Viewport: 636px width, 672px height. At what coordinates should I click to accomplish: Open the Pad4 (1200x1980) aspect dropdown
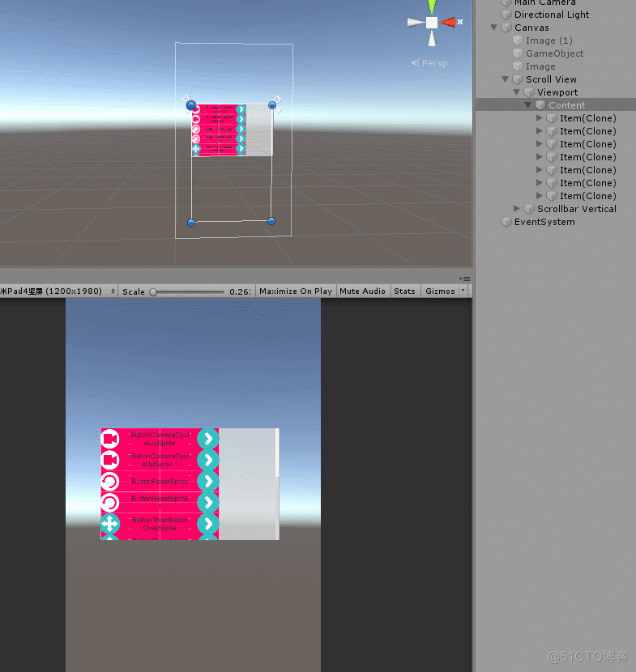point(58,291)
